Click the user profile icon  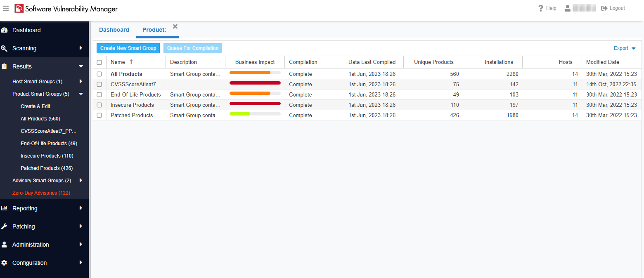(568, 8)
